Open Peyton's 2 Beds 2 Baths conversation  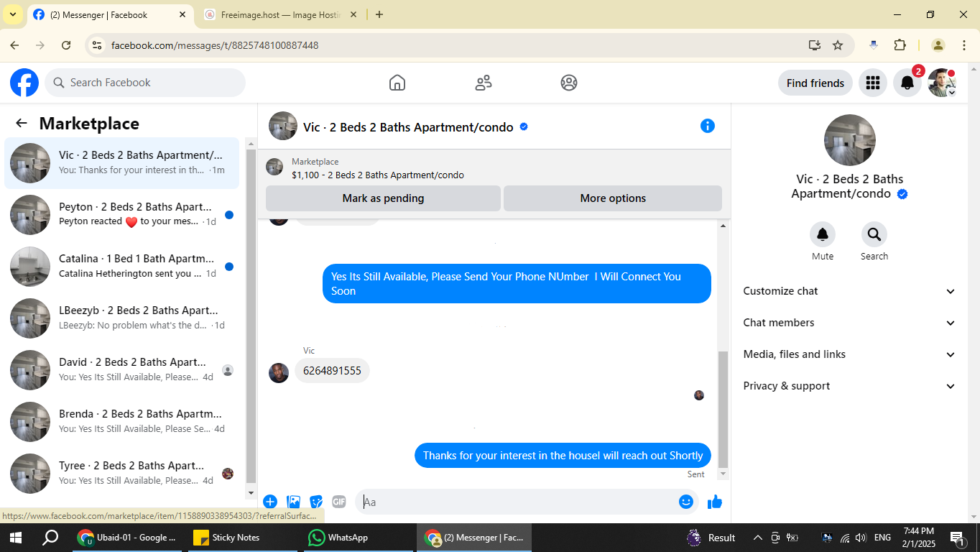tap(121, 215)
